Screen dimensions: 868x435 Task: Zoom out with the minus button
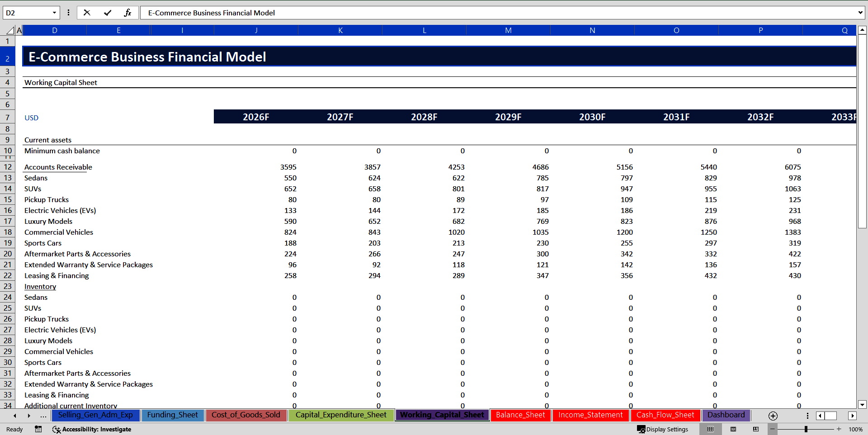773,429
